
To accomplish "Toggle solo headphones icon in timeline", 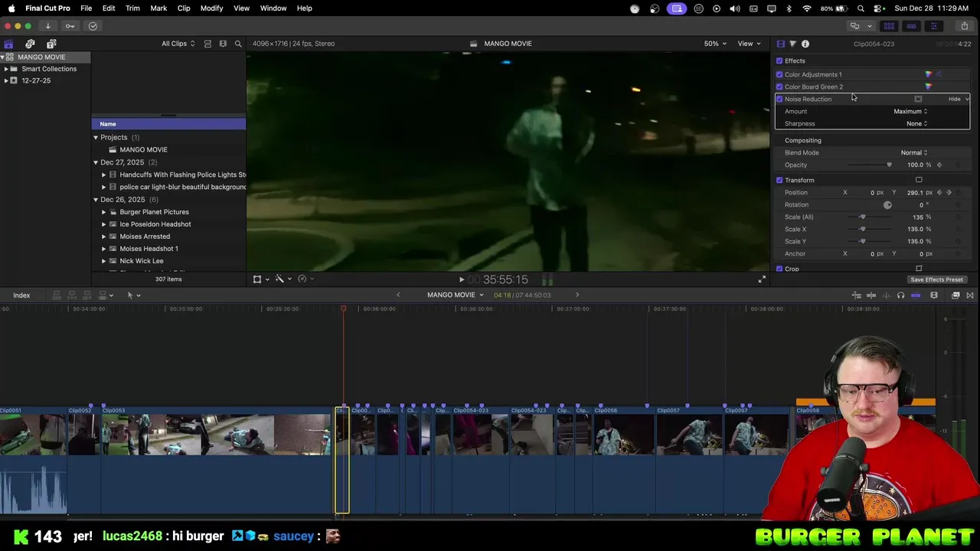I will [x=900, y=295].
